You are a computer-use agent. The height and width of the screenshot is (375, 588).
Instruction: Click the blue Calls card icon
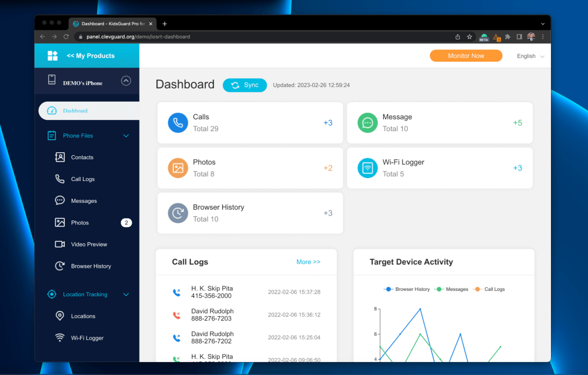[x=178, y=123]
